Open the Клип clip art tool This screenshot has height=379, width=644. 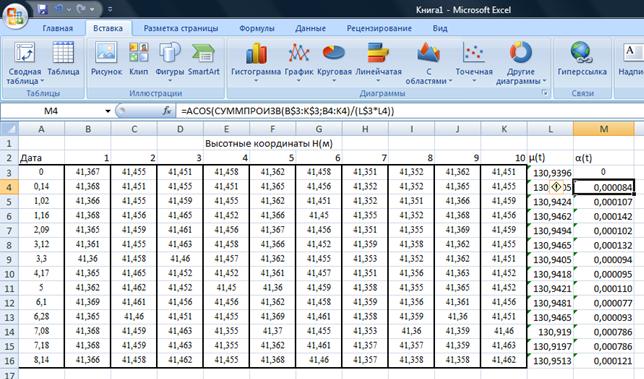click(x=139, y=59)
